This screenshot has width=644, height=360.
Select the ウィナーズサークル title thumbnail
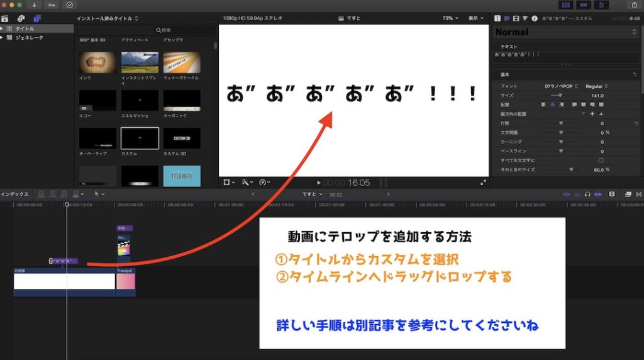coord(182,62)
